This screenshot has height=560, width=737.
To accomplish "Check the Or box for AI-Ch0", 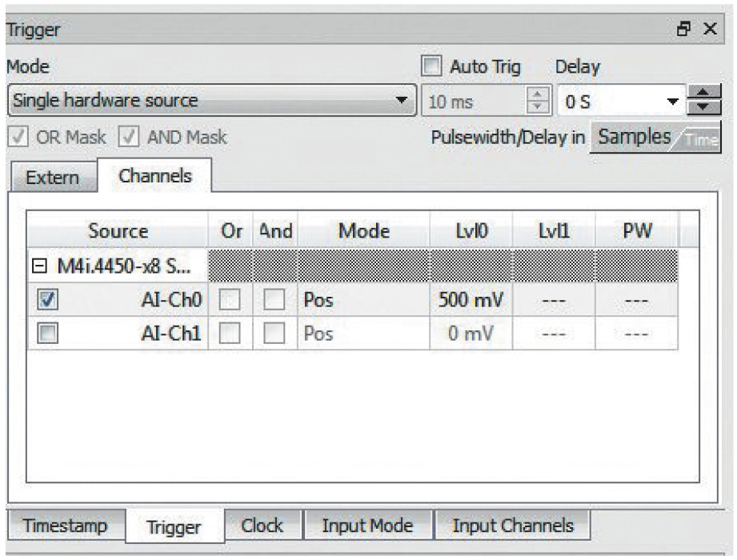I will (x=230, y=300).
